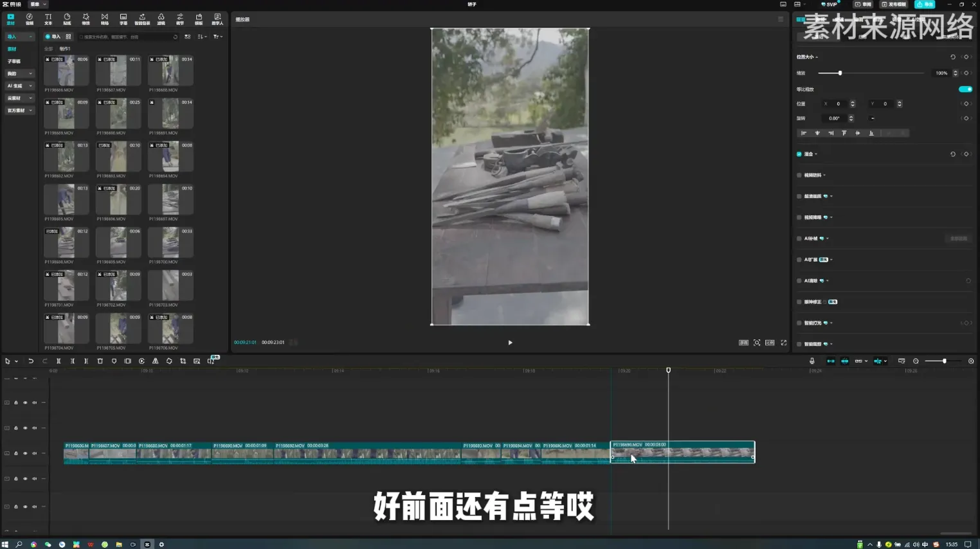Click the Mirror clip icon in timeline toolbar
Viewport: 980px width, 549px height.
click(x=156, y=361)
